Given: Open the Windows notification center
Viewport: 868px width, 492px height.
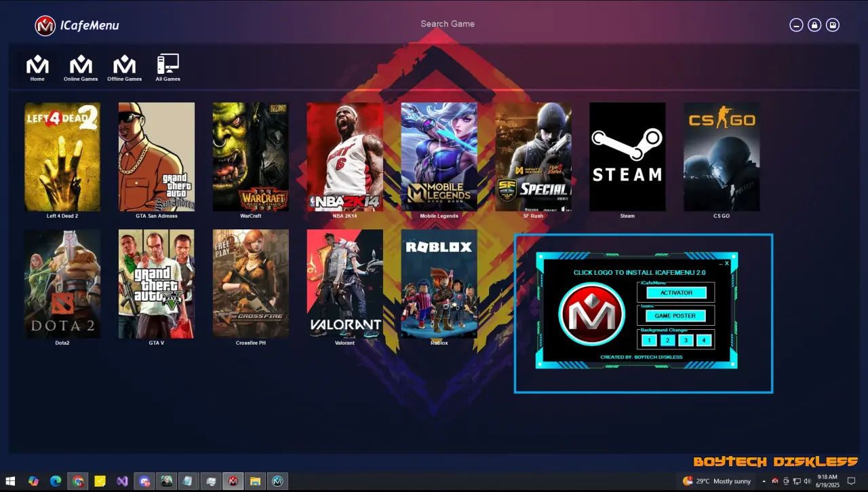Looking at the screenshot, I should pyautogui.click(x=852, y=481).
